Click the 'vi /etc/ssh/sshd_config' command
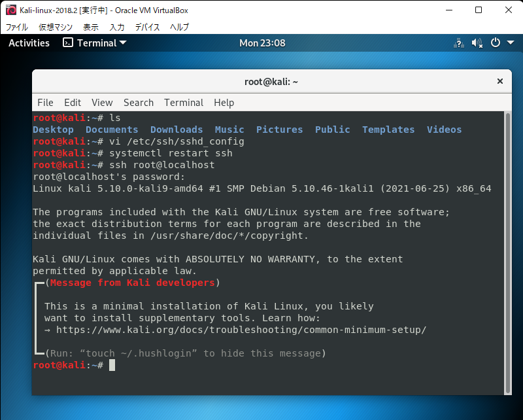The height and width of the screenshot is (420, 523). 177,141
